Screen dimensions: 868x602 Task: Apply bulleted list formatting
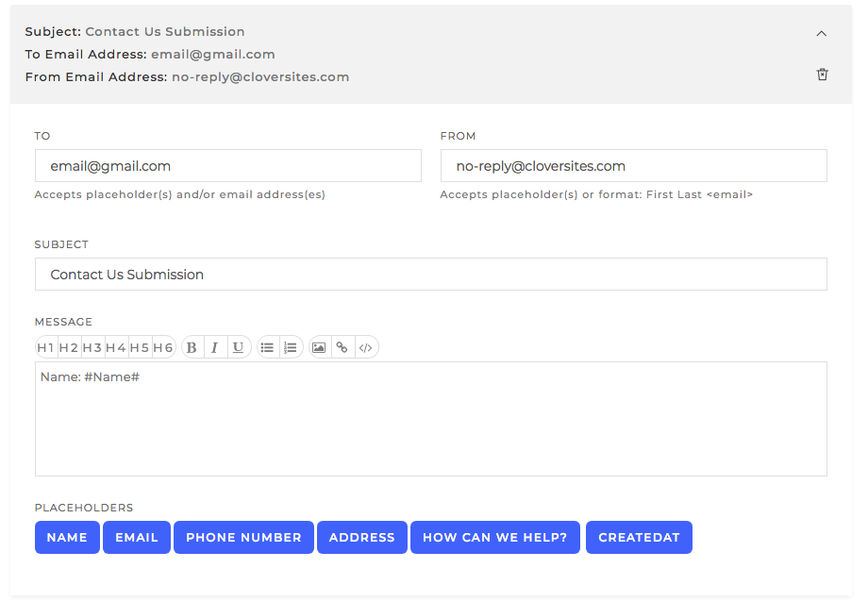pos(267,346)
